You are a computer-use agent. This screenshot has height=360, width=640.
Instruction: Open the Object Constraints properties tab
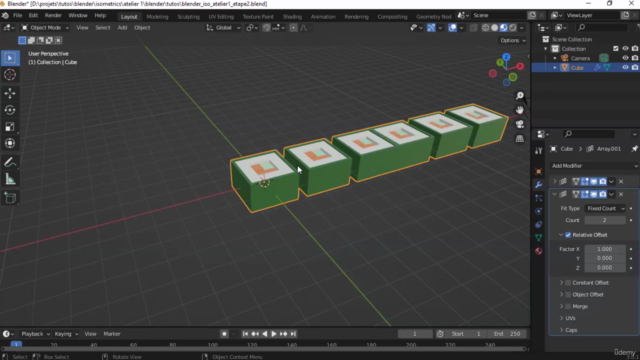pyautogui.click(x=539, y=224)
